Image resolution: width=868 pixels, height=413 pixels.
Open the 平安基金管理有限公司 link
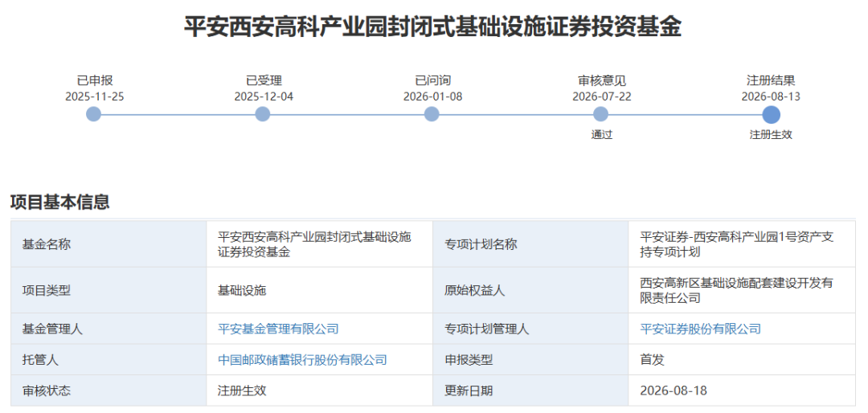pos(278,329)
